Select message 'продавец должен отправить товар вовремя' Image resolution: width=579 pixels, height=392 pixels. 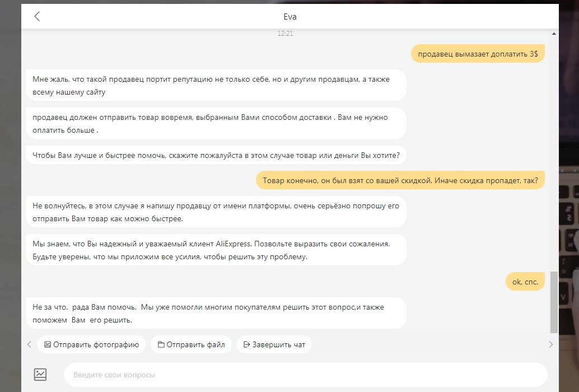coord(216,123)
